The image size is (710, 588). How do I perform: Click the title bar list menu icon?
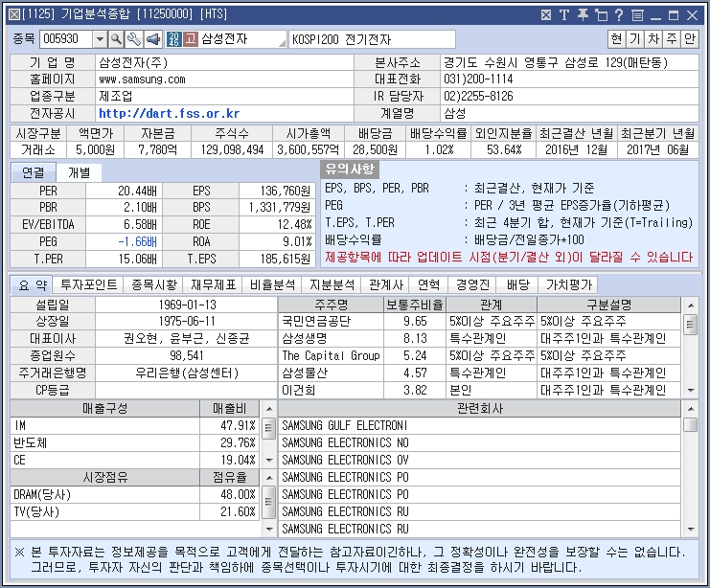point(637,15)
